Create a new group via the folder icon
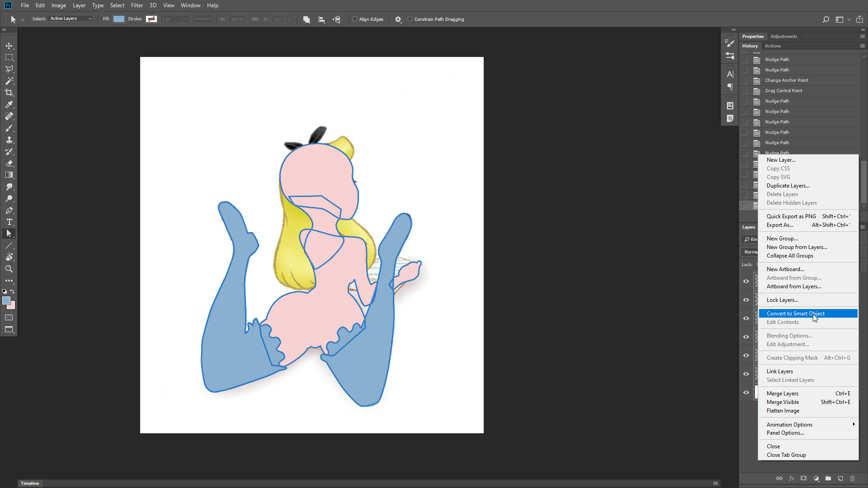 pos(828,479)
